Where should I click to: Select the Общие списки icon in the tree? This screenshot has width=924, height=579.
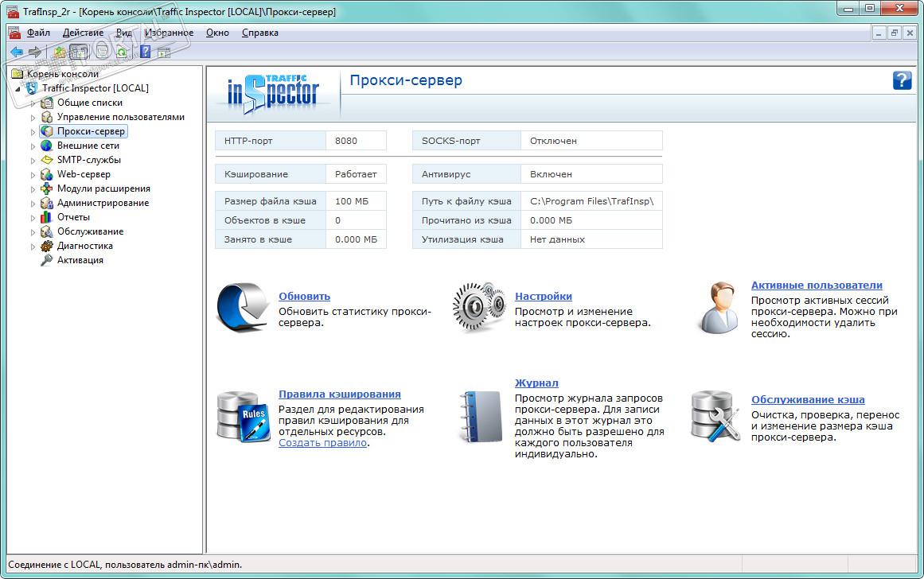(46, 103)
